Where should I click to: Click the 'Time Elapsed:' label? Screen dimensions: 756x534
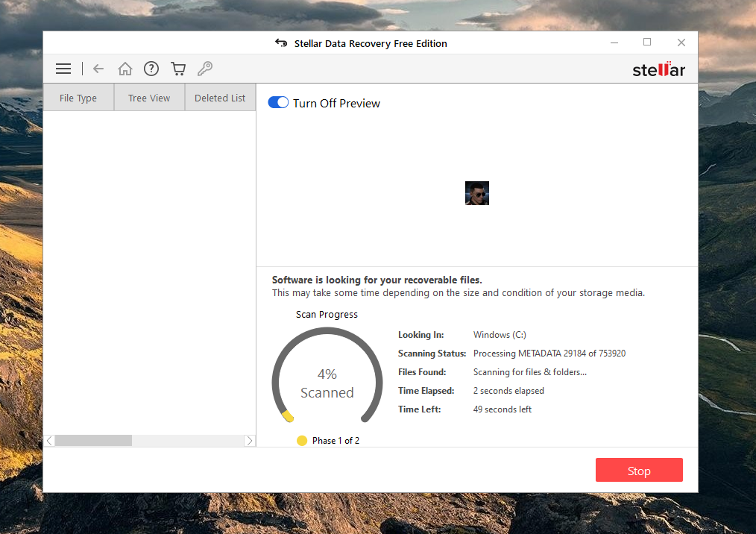pyautogui.click(x=426, y=391)
